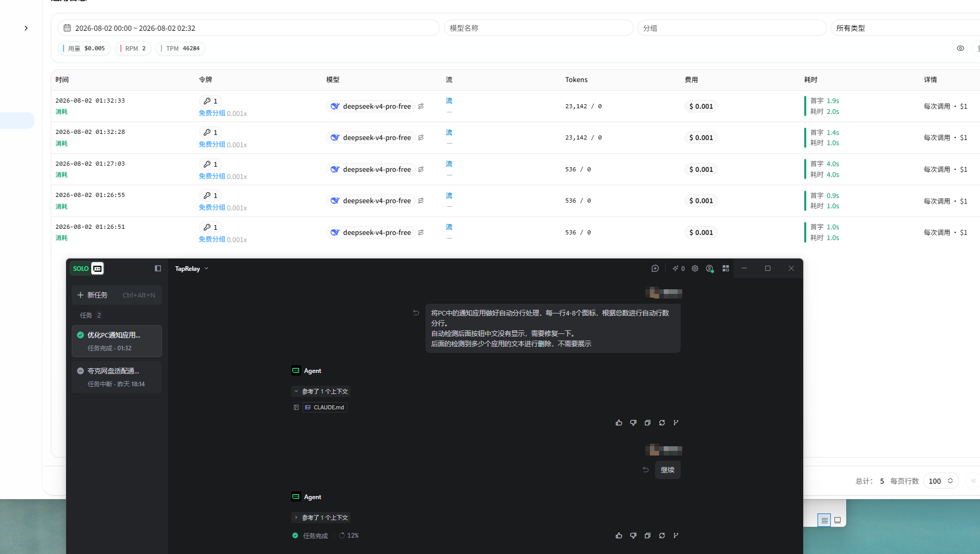Maximize the SOLO window
980x554 pixels.
pos(768,268)
